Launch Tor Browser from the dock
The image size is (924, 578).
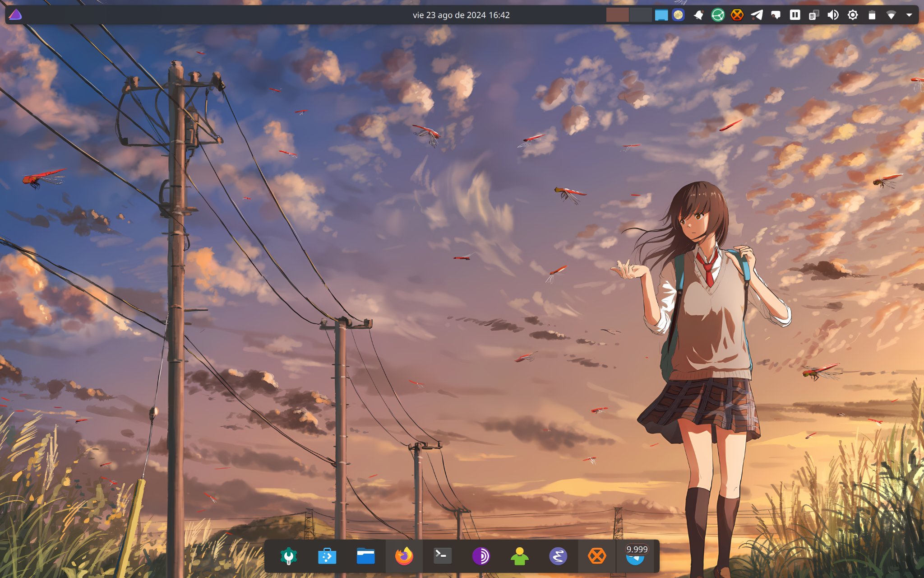pyautogui.click(x=481, y=556)
